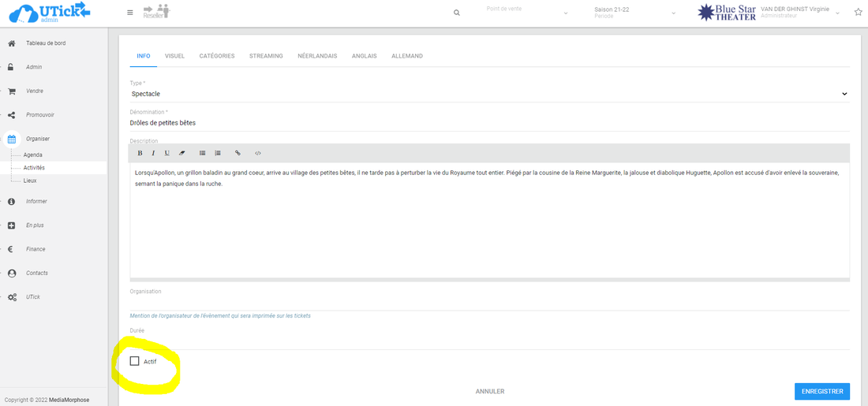Click the search magnifier icon
The width and height of the screenshot is (868, 406).
457,13
